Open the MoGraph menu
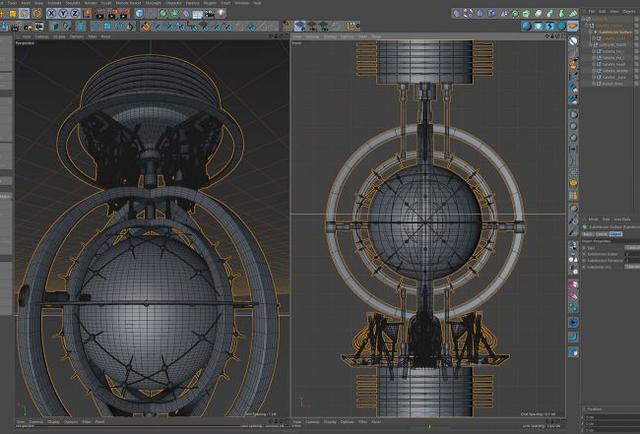640x434 pixels. pyautogui.click(x=153, y=3)
